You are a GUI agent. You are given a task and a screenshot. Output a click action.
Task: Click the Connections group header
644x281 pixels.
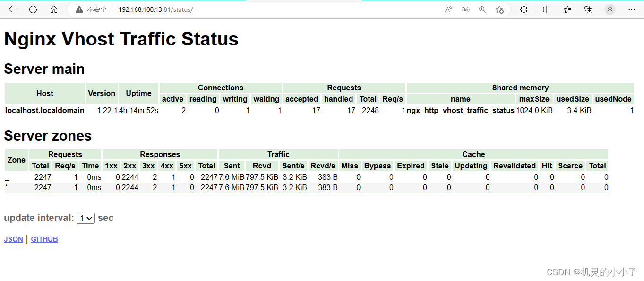221,88
